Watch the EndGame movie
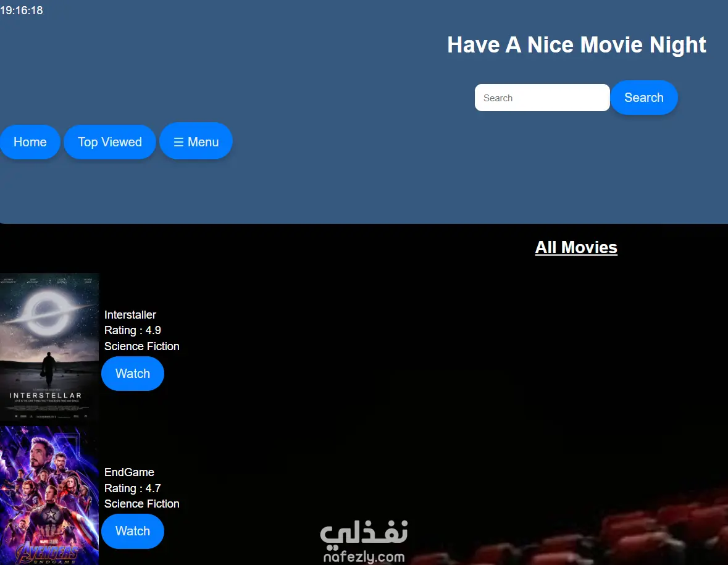 pos(132,531)
